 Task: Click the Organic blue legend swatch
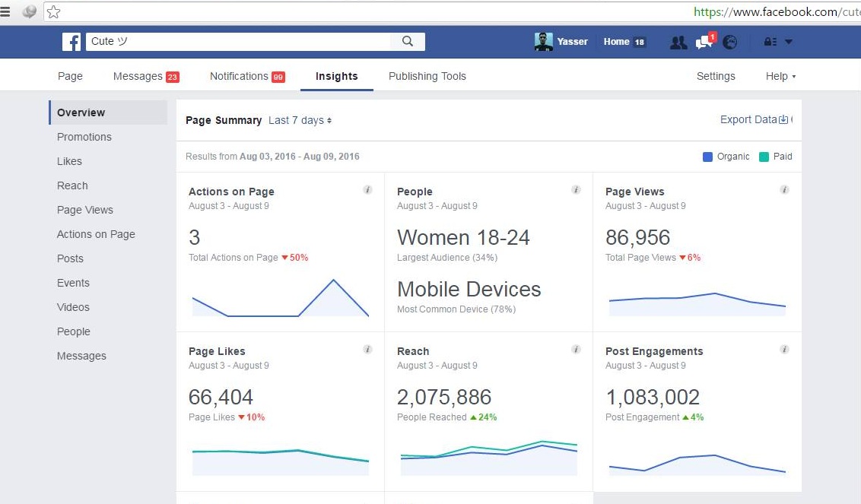pos(708,157)
